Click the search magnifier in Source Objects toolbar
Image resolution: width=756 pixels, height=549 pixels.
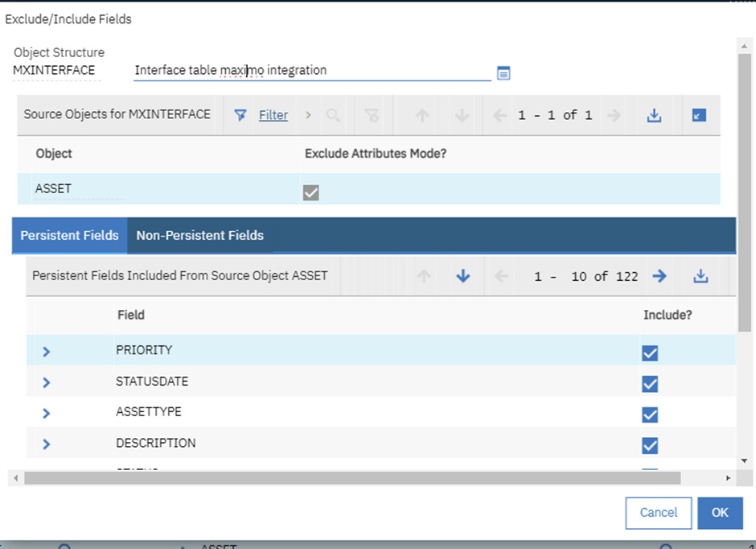point(334,115)
